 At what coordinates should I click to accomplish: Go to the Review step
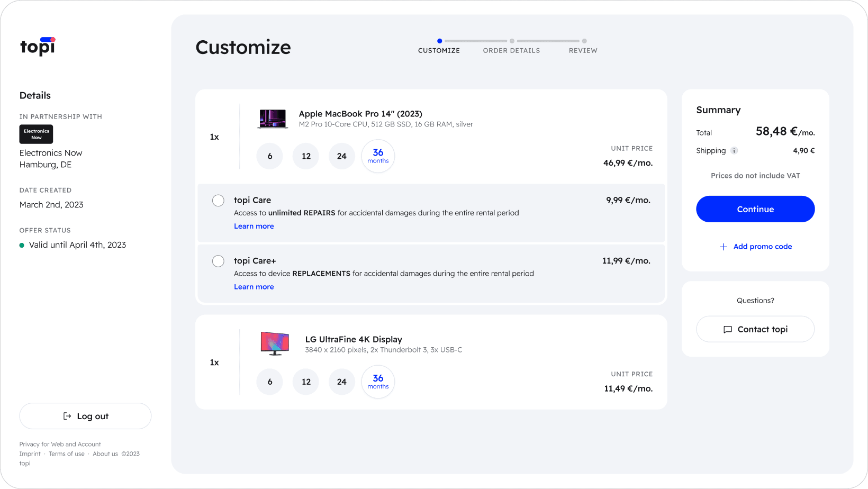coord(583,47)
